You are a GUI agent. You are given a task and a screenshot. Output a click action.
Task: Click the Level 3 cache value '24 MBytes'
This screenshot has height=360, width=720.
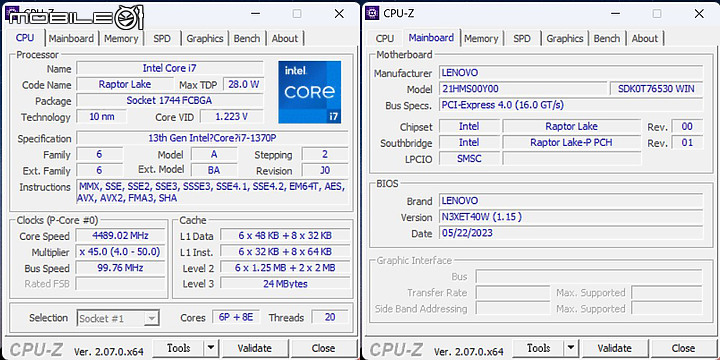tap(285, 284)
